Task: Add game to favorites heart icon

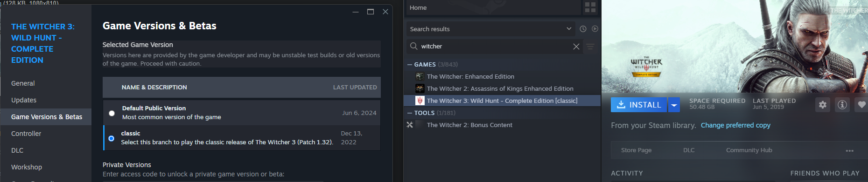Action: [861, 105]
